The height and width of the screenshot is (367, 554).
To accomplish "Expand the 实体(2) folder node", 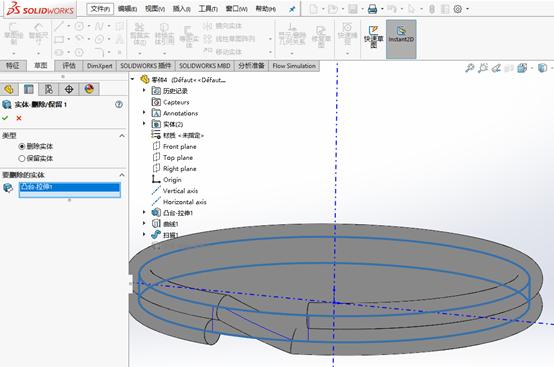I will 144,124.
